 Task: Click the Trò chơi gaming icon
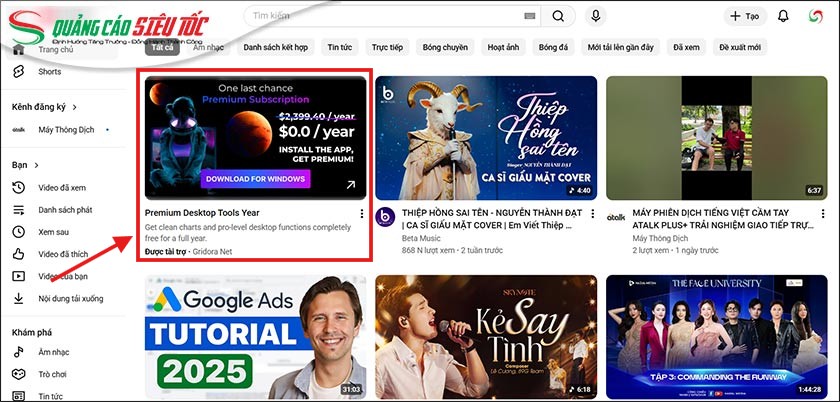(19, 374)
